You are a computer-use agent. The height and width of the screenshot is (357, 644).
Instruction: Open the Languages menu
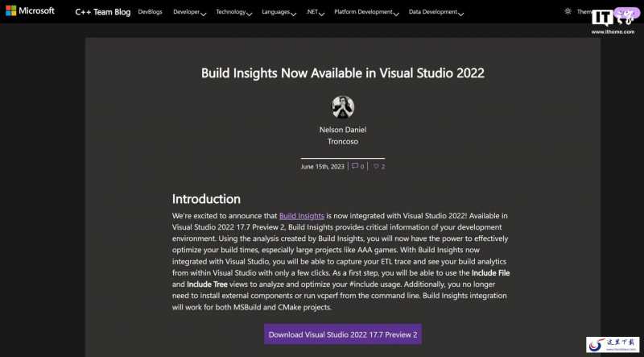pyautogui.click(x=275, y=12)
